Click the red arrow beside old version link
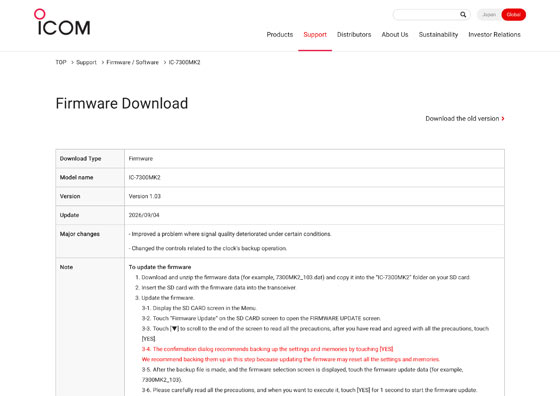560x396 pixels. [503, 119]
